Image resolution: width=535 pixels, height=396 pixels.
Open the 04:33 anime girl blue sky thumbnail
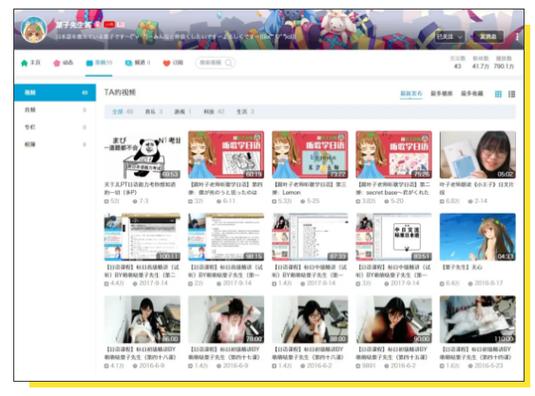coord(478,237)
